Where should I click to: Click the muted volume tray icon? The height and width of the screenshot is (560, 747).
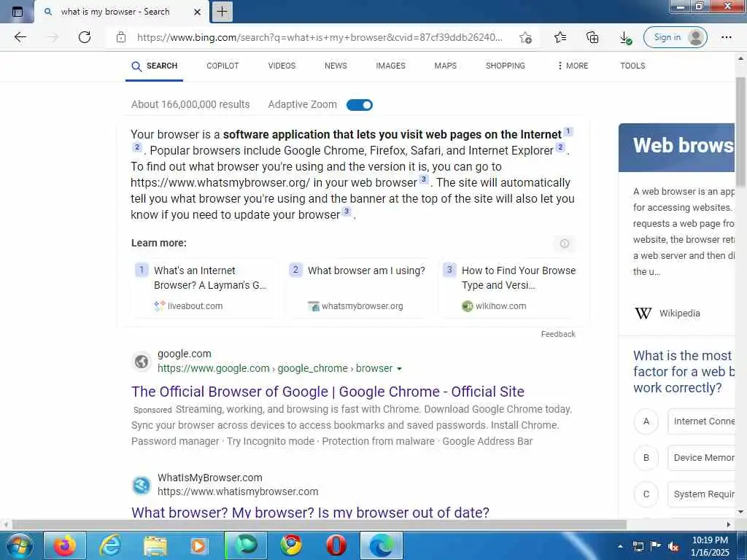(673, 547)
